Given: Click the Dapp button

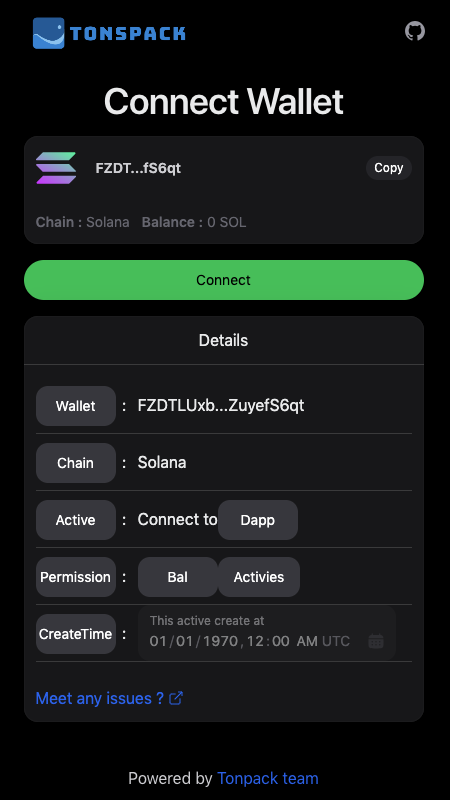Looking at the screenshot, I should pos(258,520).
